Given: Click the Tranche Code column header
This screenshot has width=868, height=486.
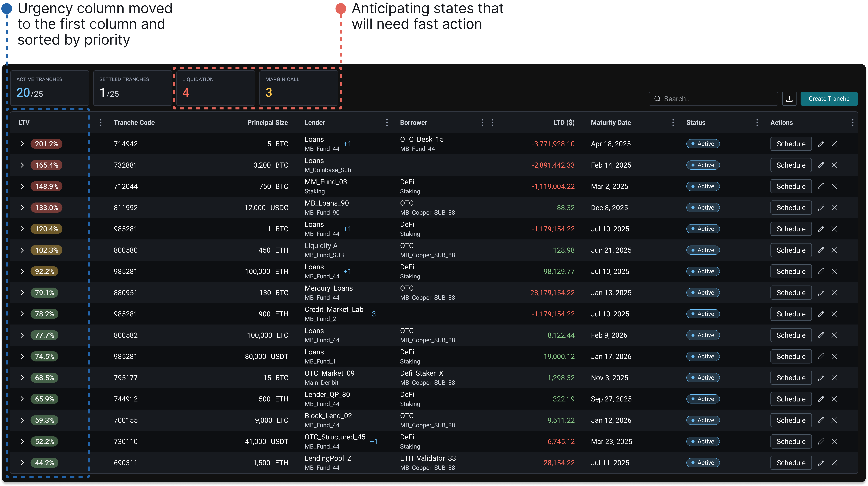Looking at the screenshot, I should (134, 123).
